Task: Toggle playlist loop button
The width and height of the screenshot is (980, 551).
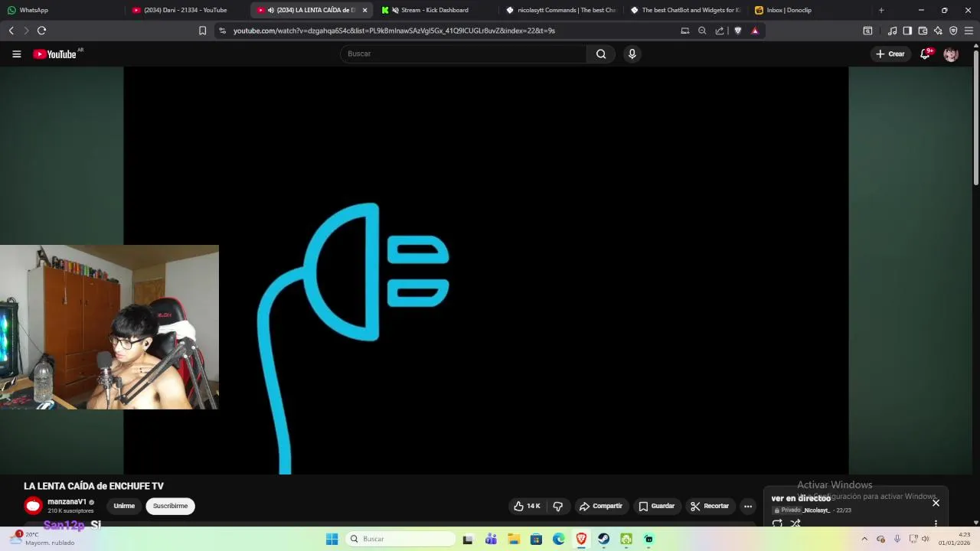Action: coord(777,523)
